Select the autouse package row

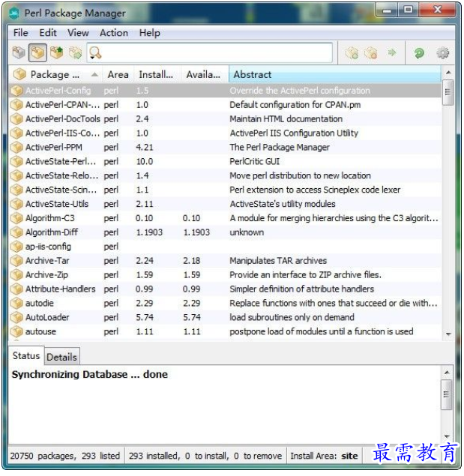pyautogui.click(x=225, y=331)
